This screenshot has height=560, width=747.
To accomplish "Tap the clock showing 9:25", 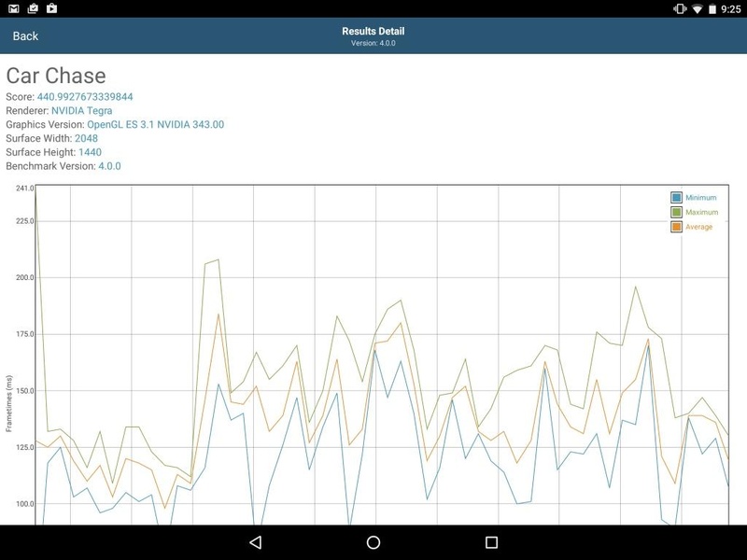I will (731, 9).
